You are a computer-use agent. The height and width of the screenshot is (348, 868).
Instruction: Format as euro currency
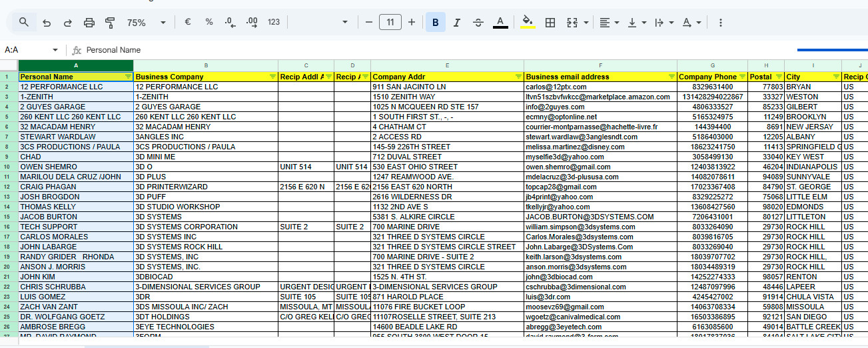point(188,23)
